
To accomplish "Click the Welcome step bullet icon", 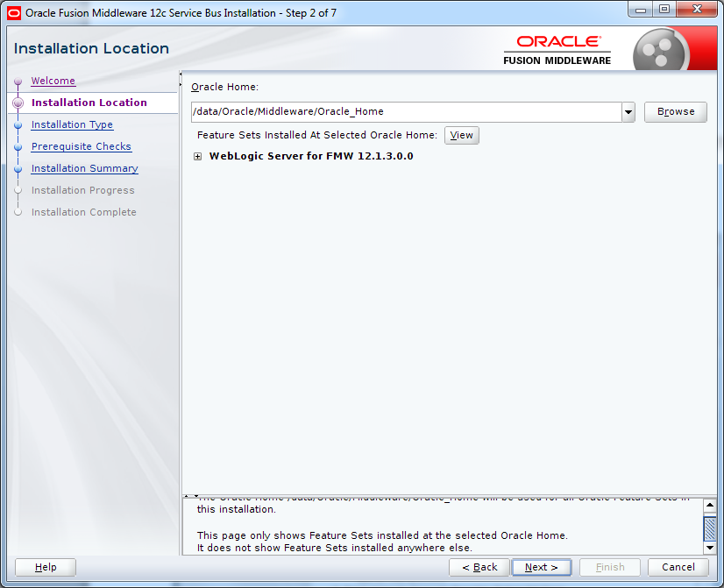I will pyautogui.click(x=18, y=81).
